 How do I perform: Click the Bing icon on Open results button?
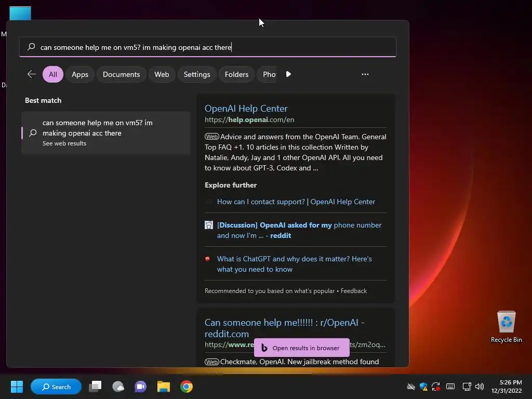(264, 348)
